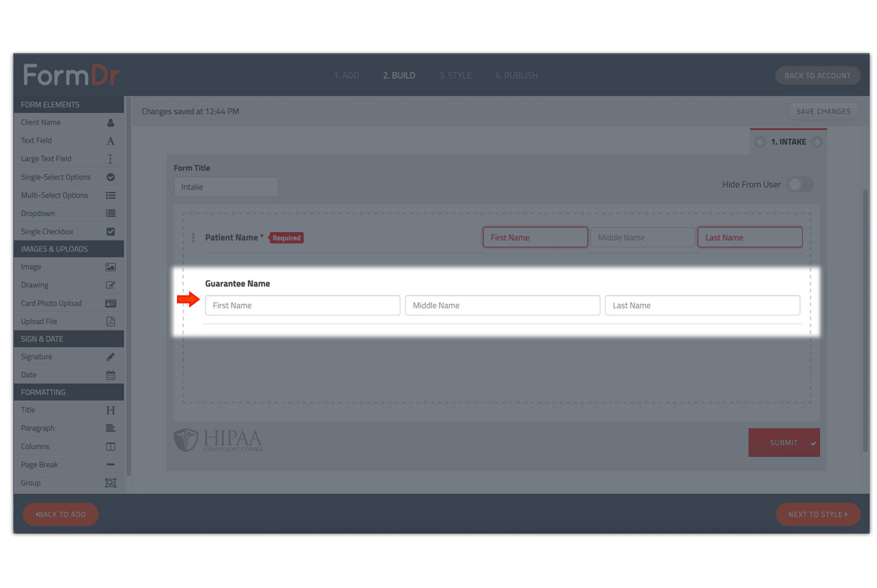Screen dimensions: 877x588
Task: Open step 4. PUBLISH
Action: tap(516, 76)
